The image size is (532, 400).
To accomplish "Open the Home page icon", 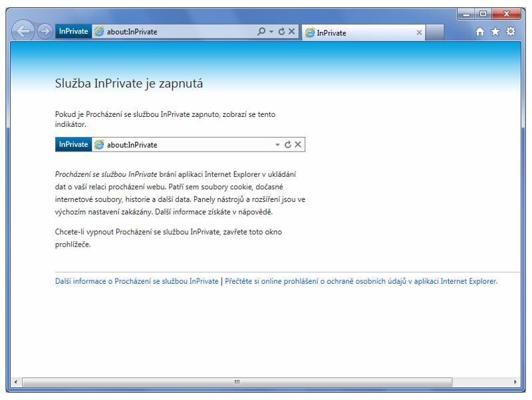I will [x=480, y=32].
